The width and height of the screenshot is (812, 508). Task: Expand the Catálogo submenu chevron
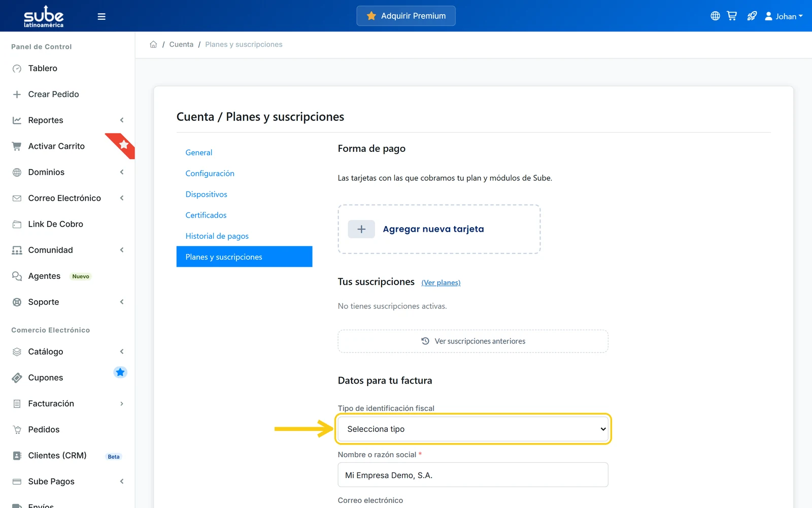(122, 351)
